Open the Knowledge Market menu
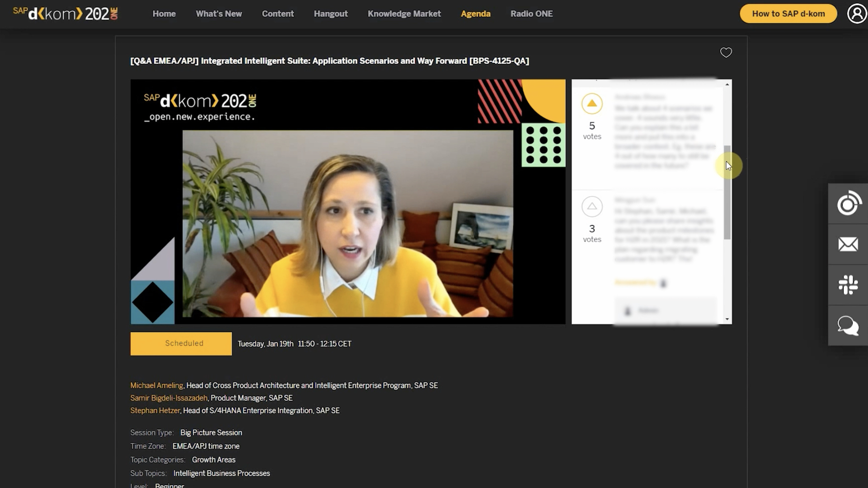 pos(404,14)
